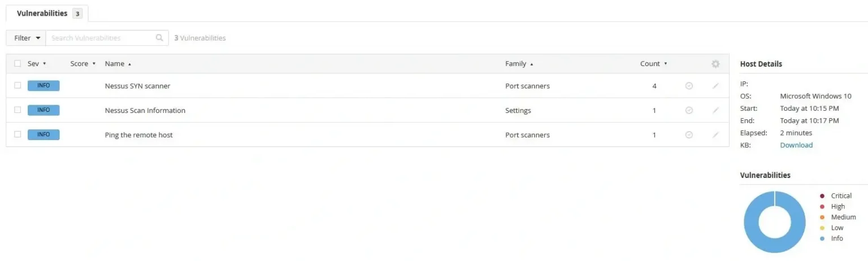Click the checkmark icon for Nessus Scan Information

tap(689, 111)
